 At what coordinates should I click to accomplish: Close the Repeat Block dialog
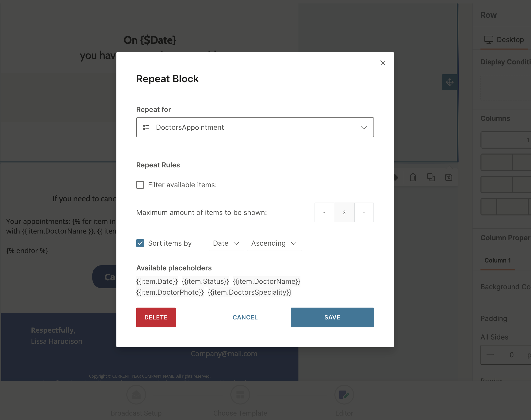[x=383, y=63]
